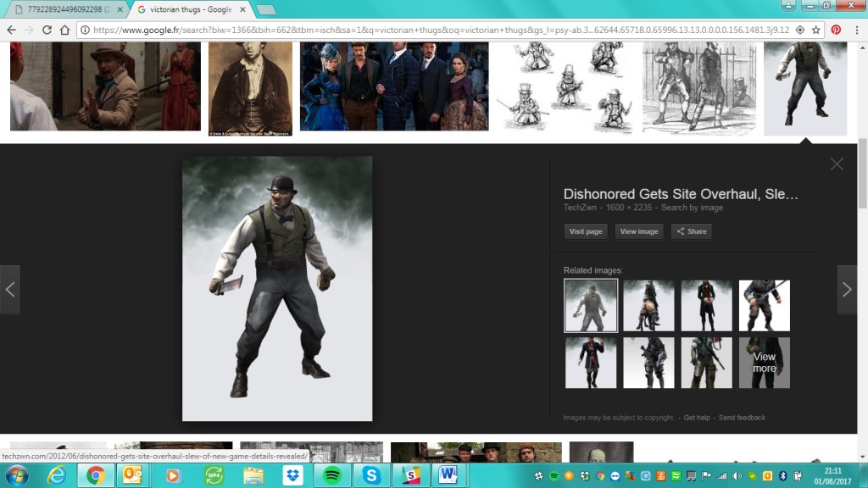
Task: Click the taskbar clock showing 21:11
Action: (832, 476)
